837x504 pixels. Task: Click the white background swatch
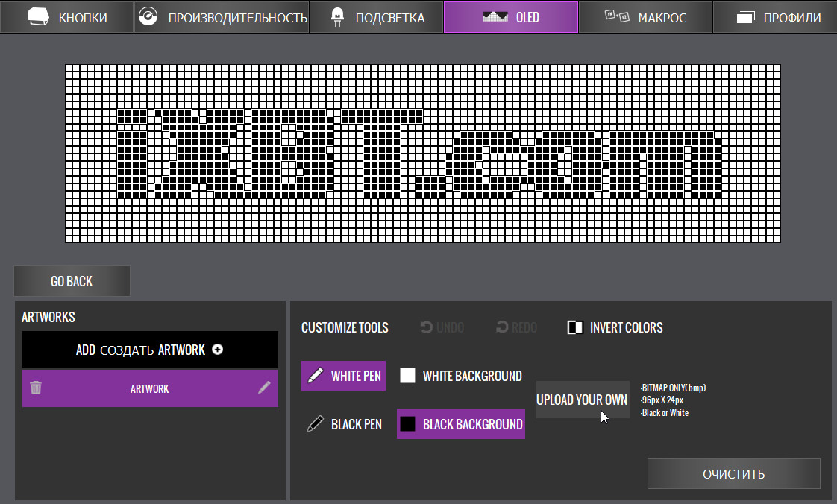click(x=407, y=376)
